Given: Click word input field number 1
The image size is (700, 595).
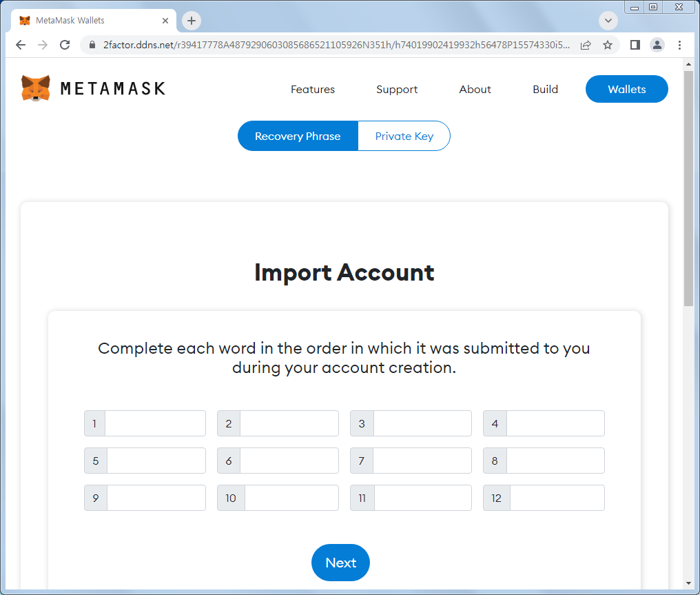Looking at the screenshot, I should click(155, 423).
